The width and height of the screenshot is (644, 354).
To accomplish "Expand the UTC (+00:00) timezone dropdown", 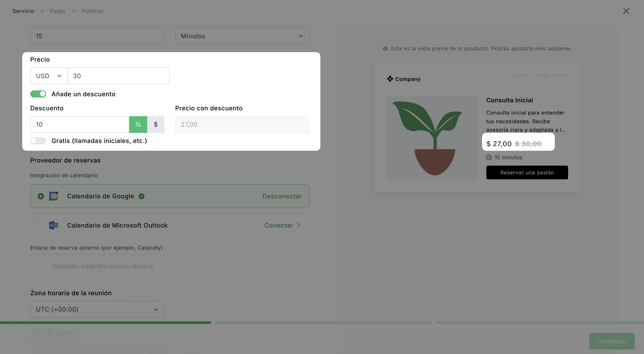I will (97, 309).
